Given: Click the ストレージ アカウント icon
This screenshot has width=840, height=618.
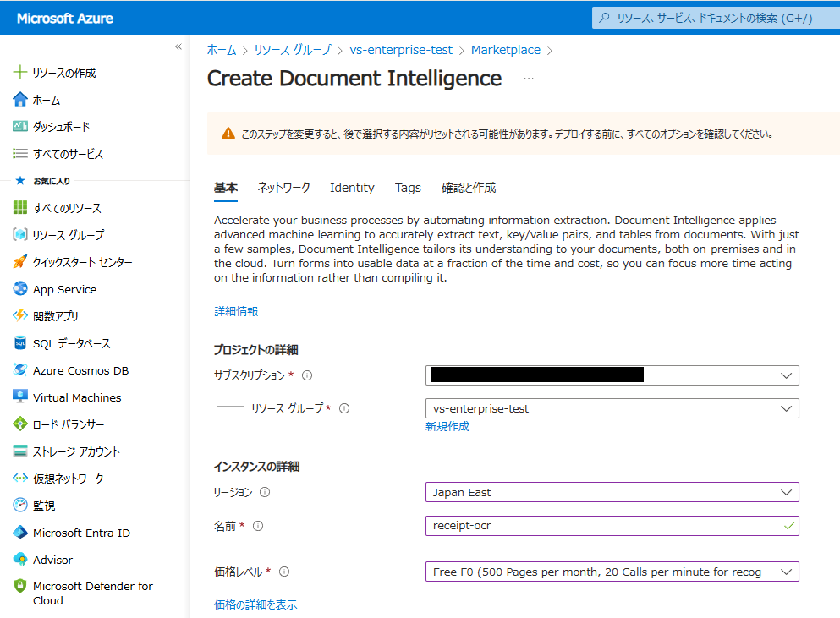Looking at the screenshot, I should point(19,451).
